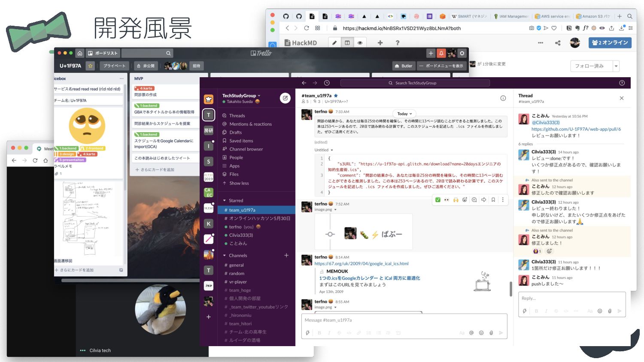Share the HackMD note
The image size is (644, 362).
[x=558, y=42]
